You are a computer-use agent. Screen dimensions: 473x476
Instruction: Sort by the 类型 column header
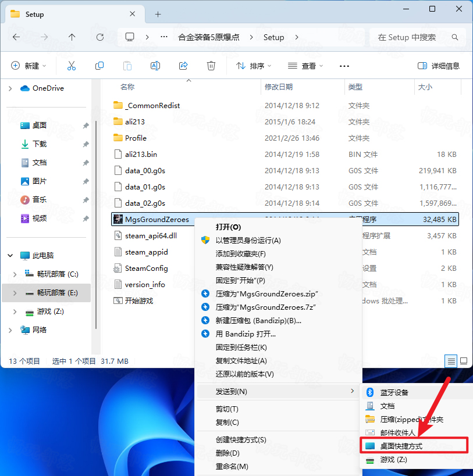click(355, 87)
